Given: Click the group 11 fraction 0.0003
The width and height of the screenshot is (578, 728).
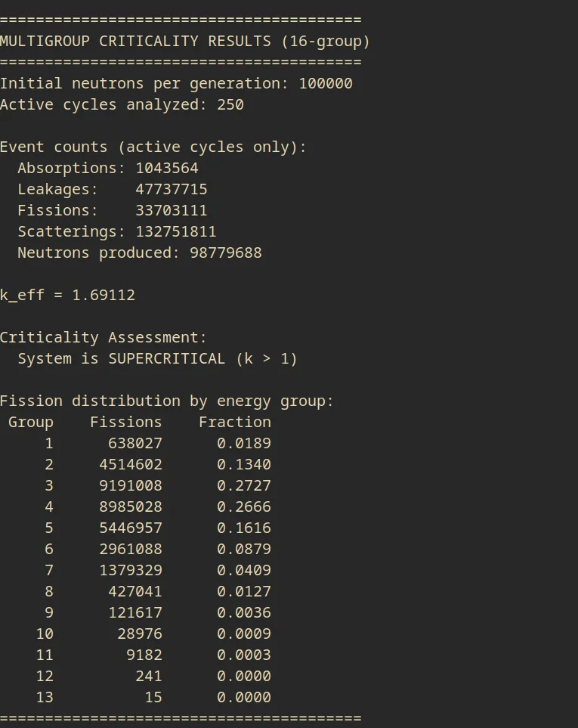Looking at the screenshot, I should pyautogui.click(x=244, y=655).
